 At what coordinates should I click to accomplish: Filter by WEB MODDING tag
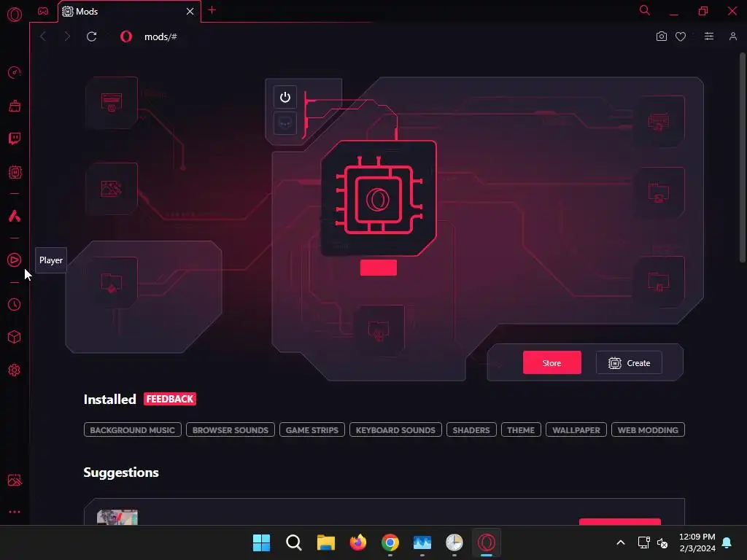tap(648, 430)
